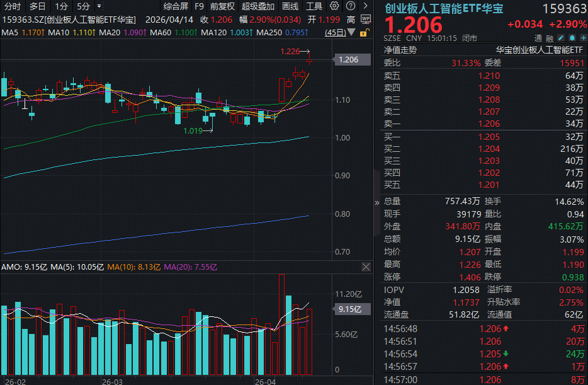Image resolution: width=588 pixels, height=385 pixels.
Task: Click the 1.206 price marker on the axis
Action: pos(348,60)
